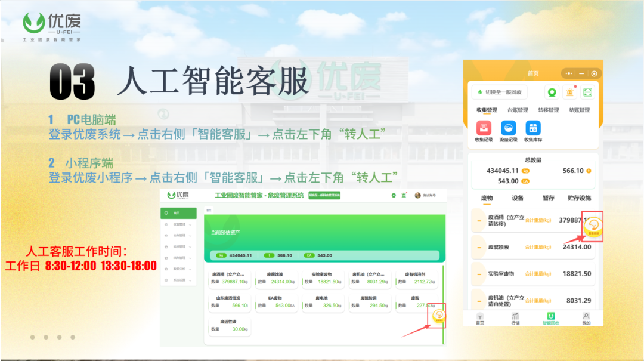Open the 流量记录 blue icon

[508, 128]
